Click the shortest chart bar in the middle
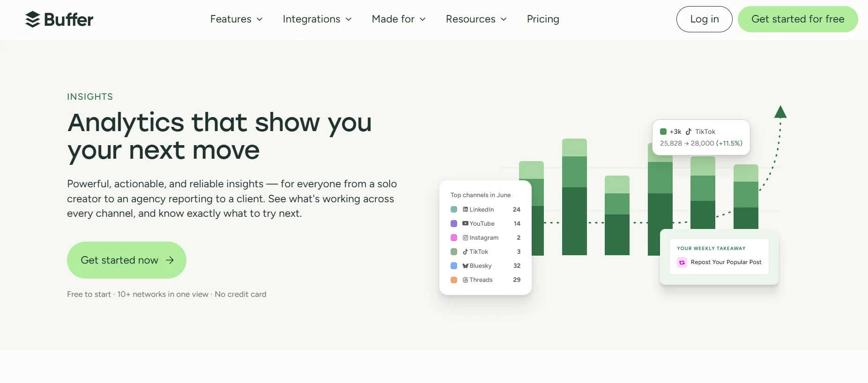 pyautogui.click(x=617, y=215)
